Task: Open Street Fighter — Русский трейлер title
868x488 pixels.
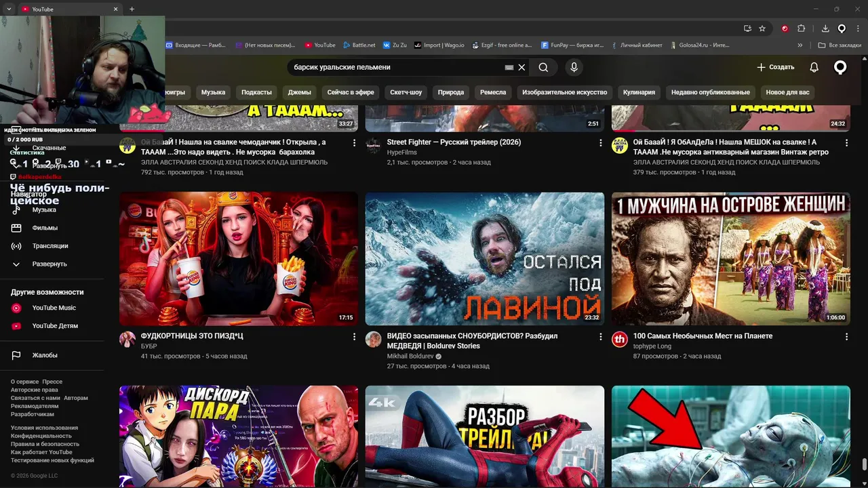Action: click(x=454, y=142)
